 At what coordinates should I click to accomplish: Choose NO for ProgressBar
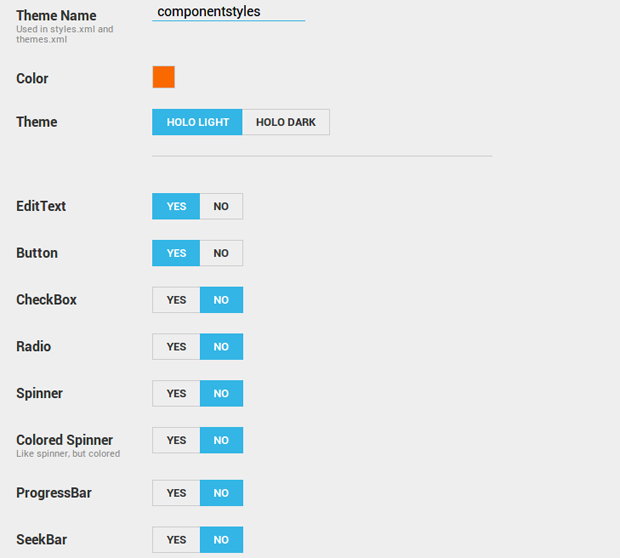[221, 493]
